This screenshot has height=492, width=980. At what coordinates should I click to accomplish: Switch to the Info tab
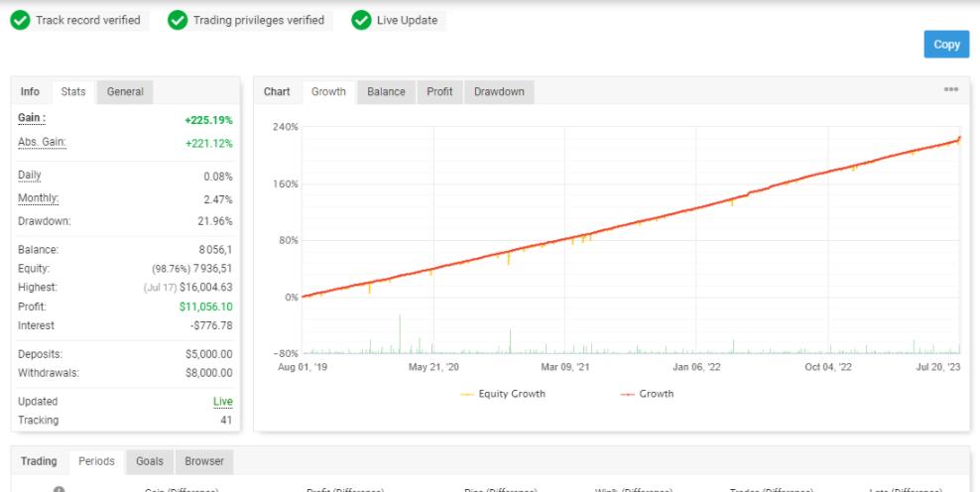pyautogui.click(x=30, y=92)
